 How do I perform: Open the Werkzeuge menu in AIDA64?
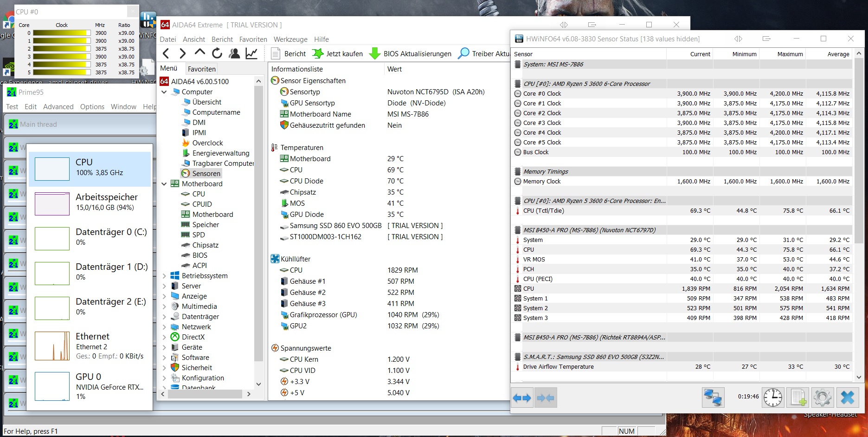pos(290,39)
